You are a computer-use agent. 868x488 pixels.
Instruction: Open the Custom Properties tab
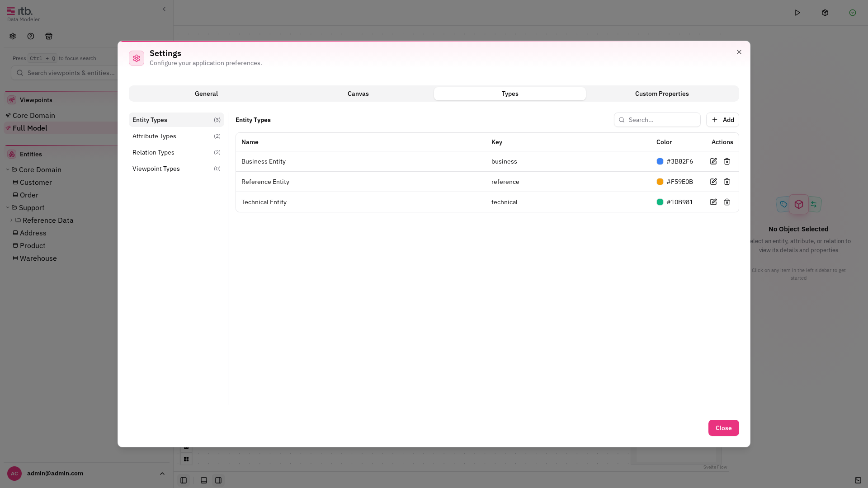tap(662, 94)
